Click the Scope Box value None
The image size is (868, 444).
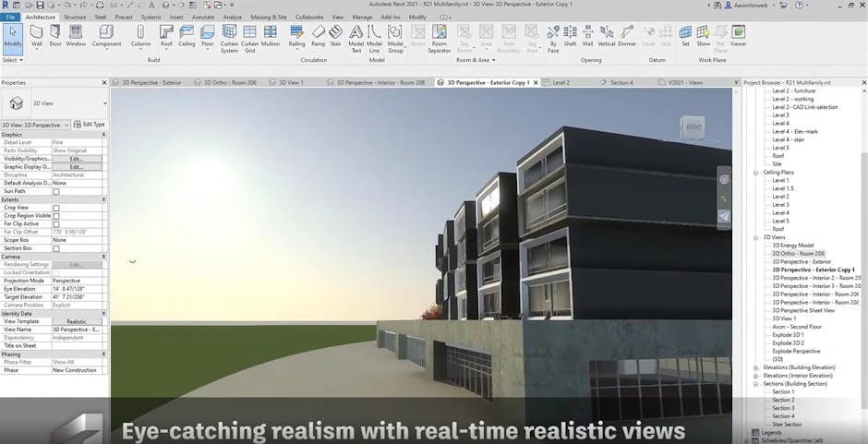[77, 240]
